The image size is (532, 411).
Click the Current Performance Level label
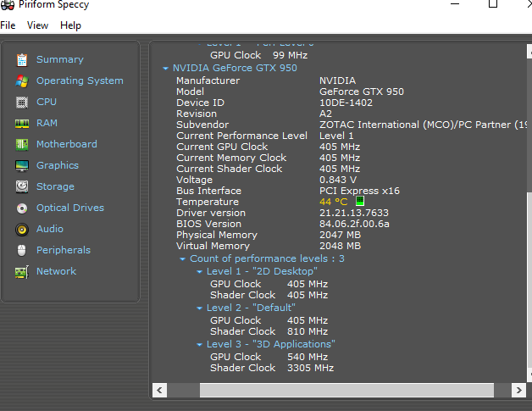coord(242,136)
